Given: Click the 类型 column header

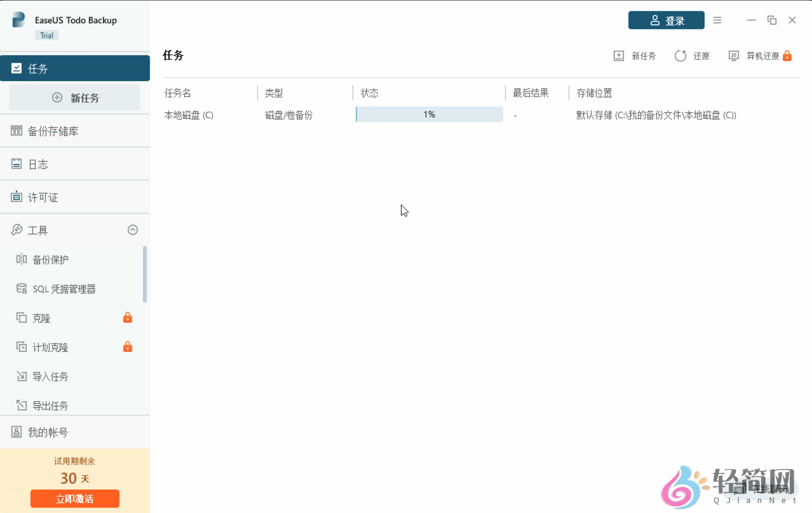Looking at the screenshot, I should [274, 93].
